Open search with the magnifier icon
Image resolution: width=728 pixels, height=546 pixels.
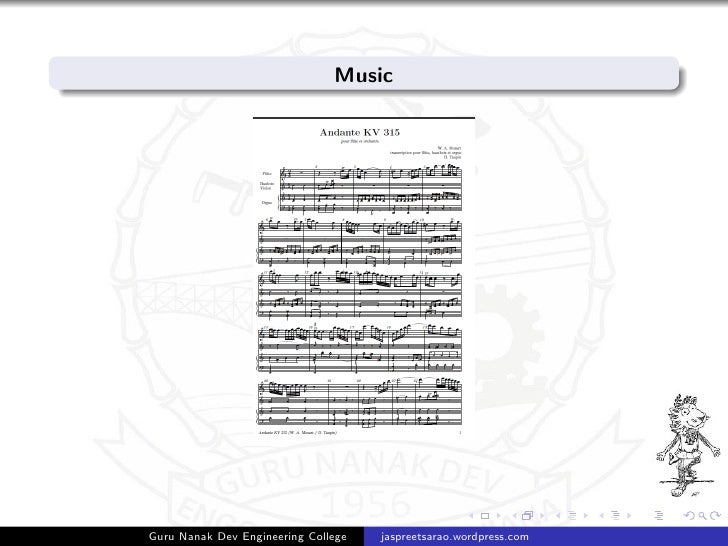703,516
